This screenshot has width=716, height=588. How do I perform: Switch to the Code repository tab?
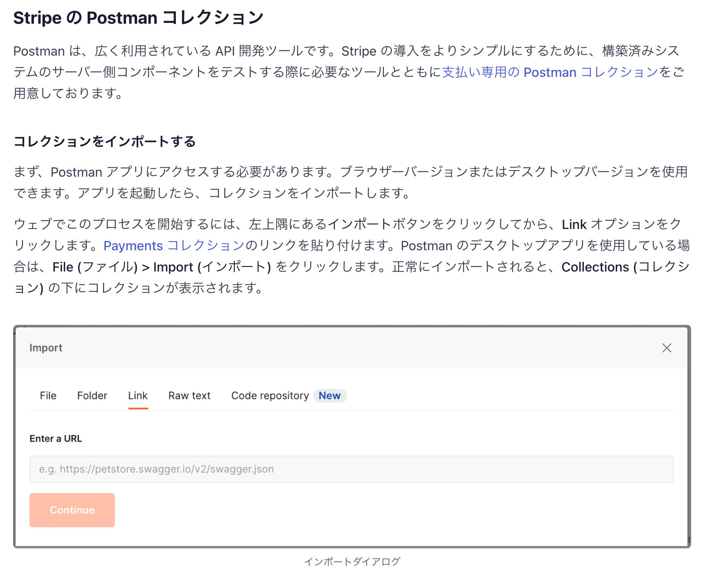(x=270, y=395)
